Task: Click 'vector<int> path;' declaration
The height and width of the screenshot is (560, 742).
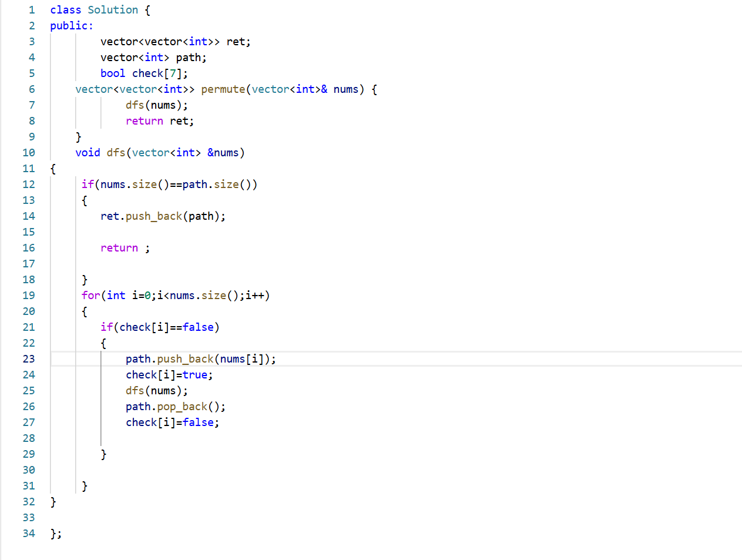Action: pyautogui.click(x=153, y=58)
